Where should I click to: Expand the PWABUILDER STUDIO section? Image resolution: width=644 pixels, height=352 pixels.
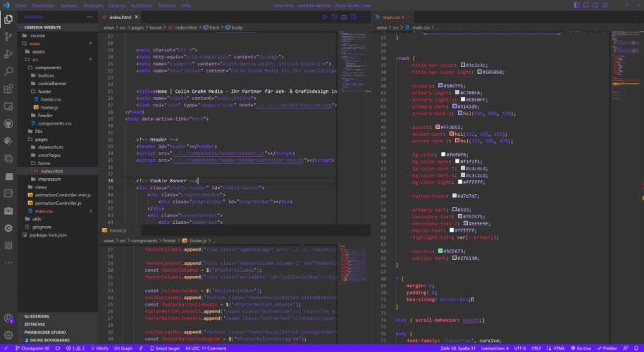click(58, 332)
